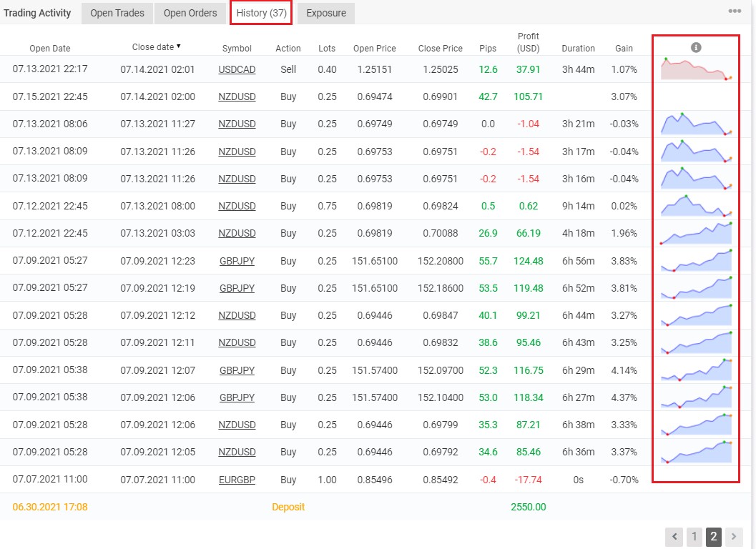The width and height of the screenshot is (756, 549).
Task: Sort table by Symbol header
Action: 237,48
